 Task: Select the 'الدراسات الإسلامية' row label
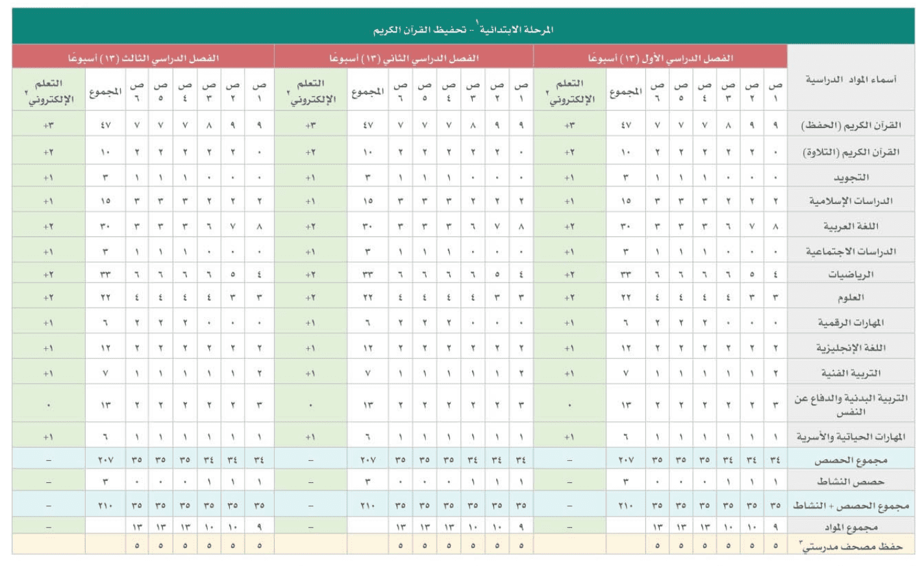(851, 201)
